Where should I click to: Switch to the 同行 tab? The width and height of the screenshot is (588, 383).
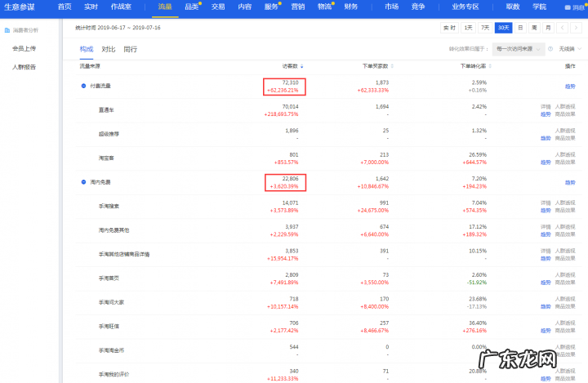[x=131, y=49]
